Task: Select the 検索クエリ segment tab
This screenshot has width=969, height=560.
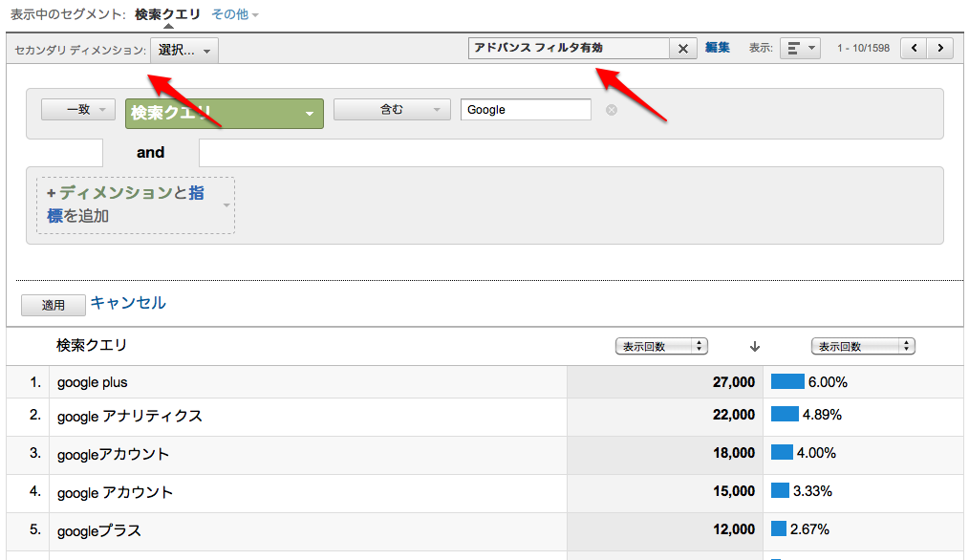Action: (x=167, y=14)
